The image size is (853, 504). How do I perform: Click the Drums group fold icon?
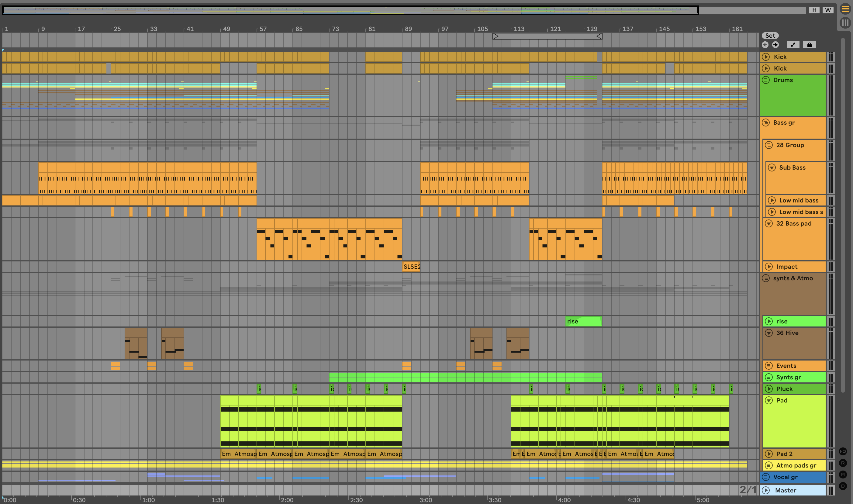pyautogui.click(x=766, y=80)
